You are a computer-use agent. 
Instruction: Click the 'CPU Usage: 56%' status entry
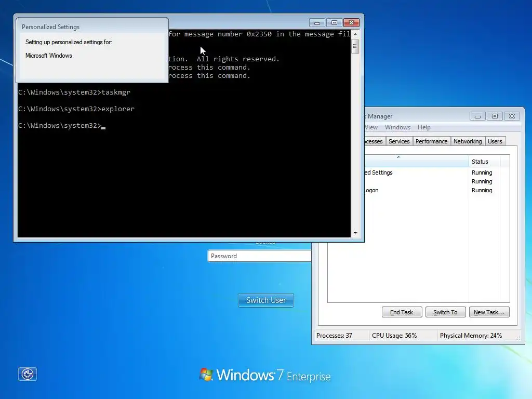[x=394, y=336]
